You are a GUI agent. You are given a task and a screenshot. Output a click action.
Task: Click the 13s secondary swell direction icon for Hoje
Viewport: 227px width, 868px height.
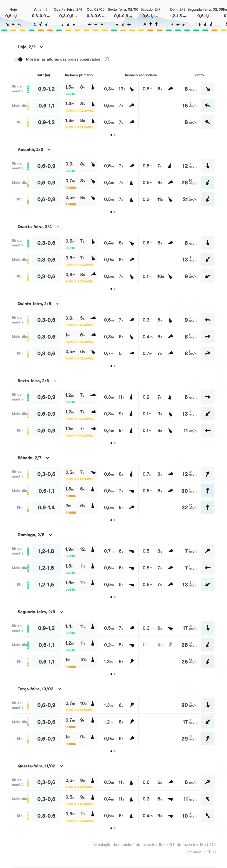click(132, 89)
